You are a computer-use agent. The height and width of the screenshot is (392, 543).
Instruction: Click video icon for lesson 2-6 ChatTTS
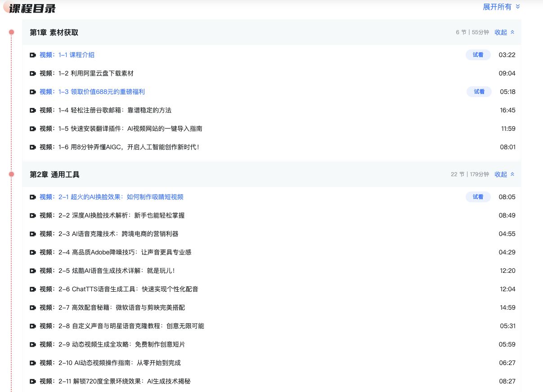[33, 289]
